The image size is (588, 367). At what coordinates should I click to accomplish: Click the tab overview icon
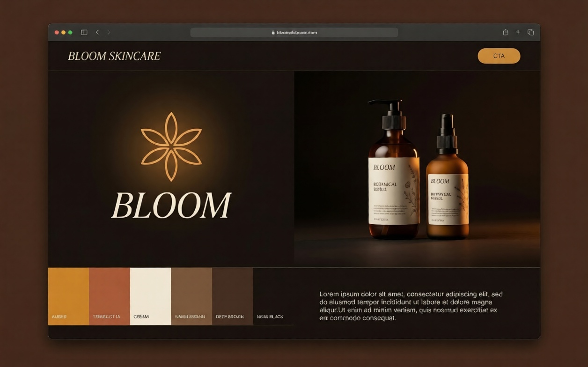tap(530, 32)
